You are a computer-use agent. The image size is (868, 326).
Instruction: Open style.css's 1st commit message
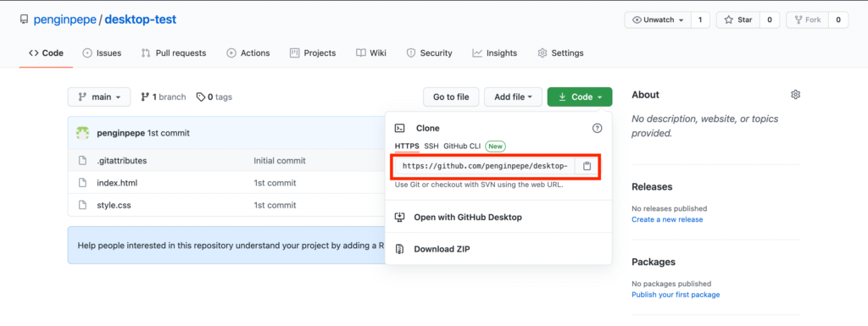point(275,205)
